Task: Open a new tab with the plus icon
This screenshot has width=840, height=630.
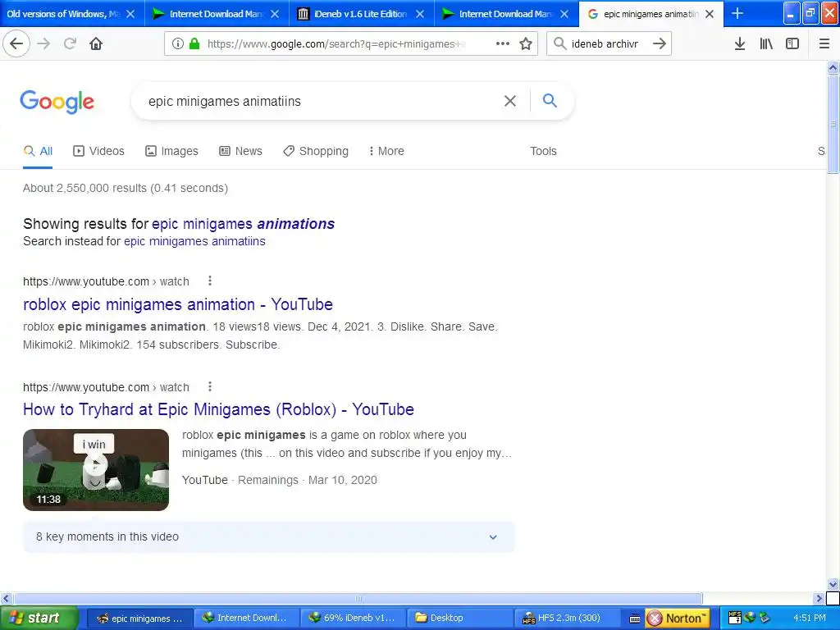Action: click(x=737, y=13)
